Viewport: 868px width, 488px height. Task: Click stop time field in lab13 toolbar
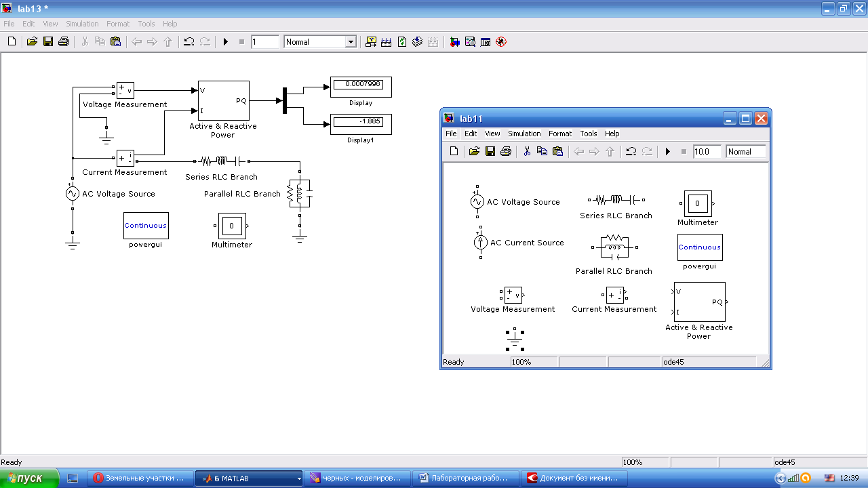(x=265, y=42)
